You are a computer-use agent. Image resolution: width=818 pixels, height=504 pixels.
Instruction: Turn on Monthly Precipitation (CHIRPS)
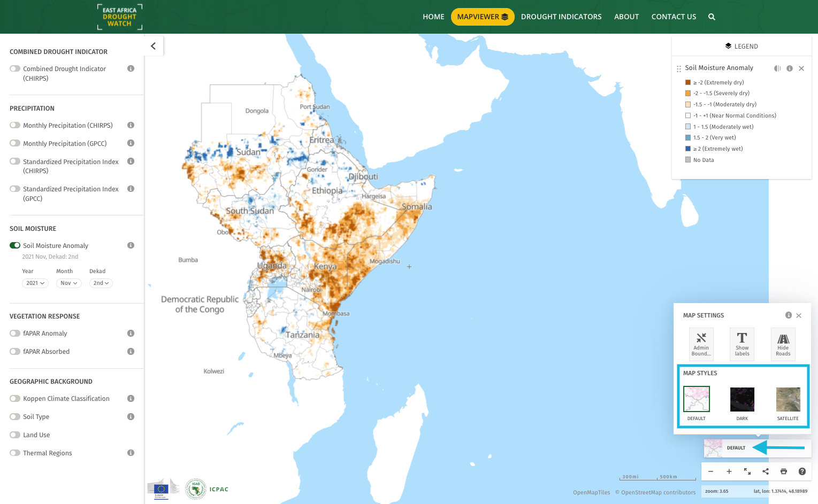15,125
